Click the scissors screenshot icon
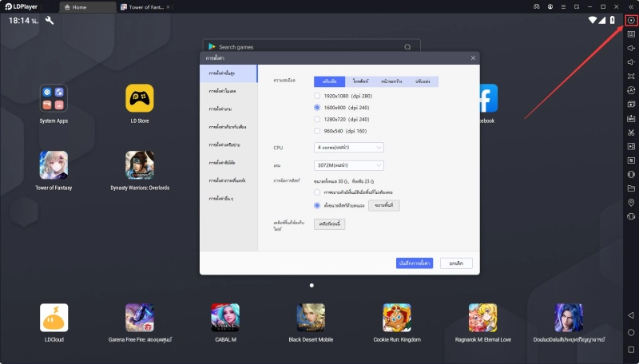The image size is (639, 364). point(631,133)
